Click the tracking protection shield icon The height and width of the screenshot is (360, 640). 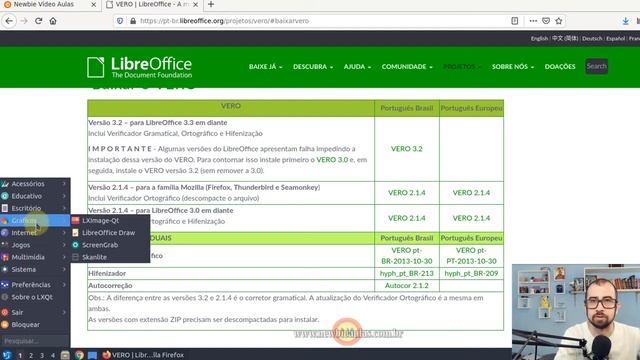click(120, 21)
